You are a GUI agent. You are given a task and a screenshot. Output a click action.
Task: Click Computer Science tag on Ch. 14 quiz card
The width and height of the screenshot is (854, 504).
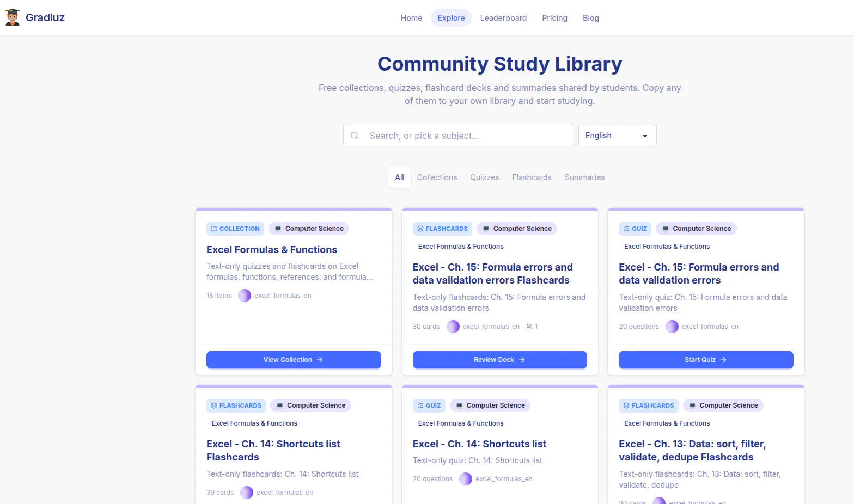tap(490, 405)
